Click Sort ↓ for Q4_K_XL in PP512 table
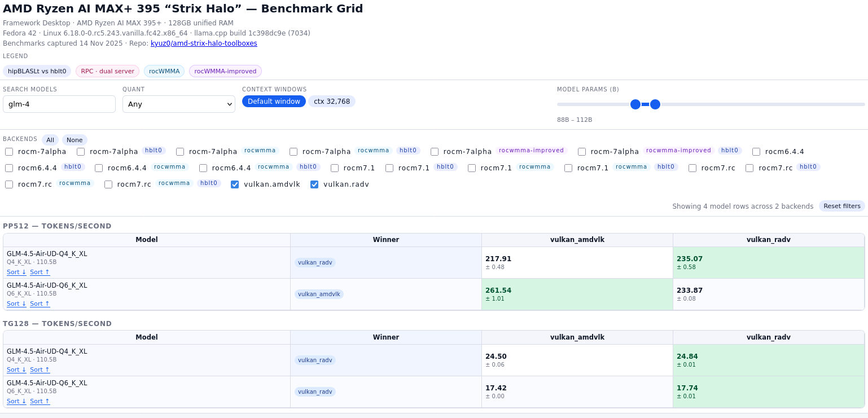This screenshot has height=418, width=868. pos(16,272)
